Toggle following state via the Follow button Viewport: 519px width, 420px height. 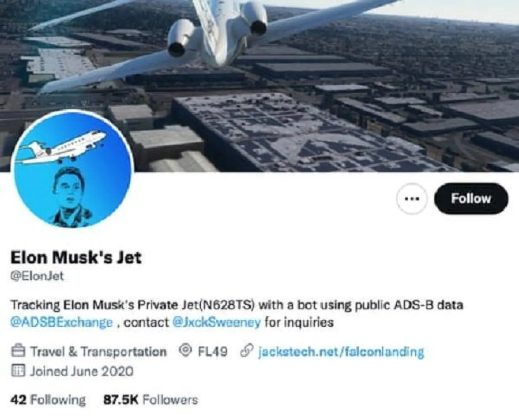point(470,199)
